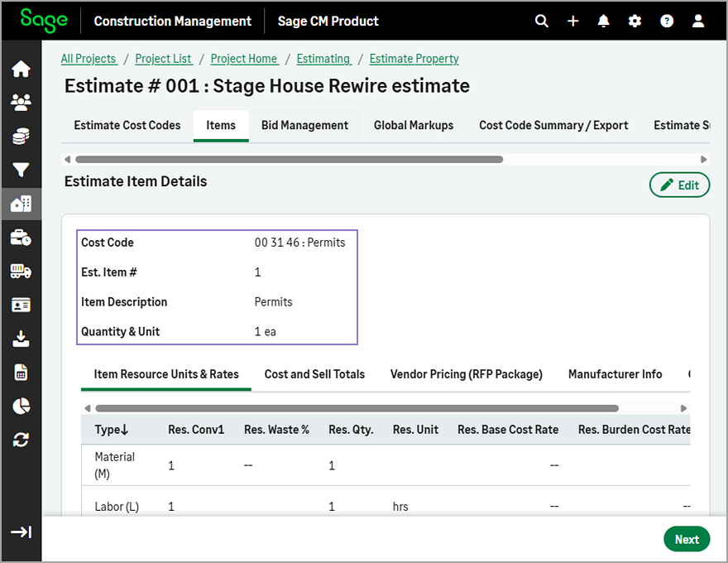Viewport: 728px width, 563px height.
Task: Click the Sage logo
Action: click(44, 21)
